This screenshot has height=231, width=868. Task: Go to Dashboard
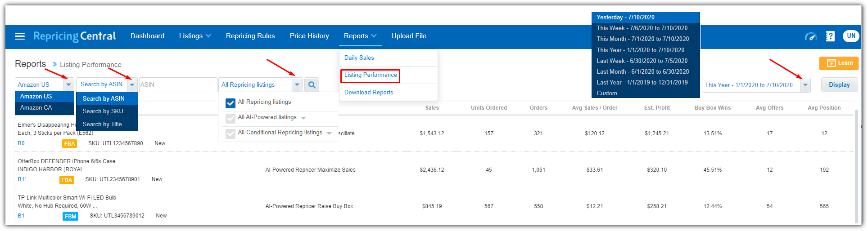point(147,36)
